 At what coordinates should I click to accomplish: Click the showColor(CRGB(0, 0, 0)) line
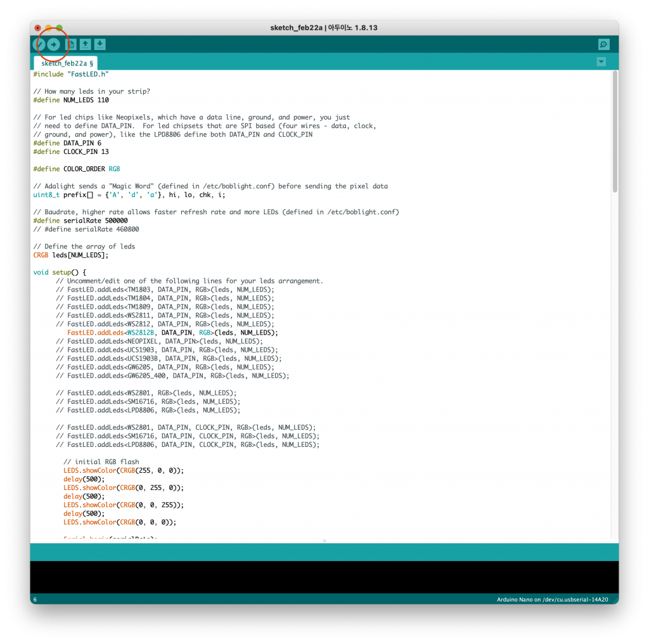pos(120,522)
